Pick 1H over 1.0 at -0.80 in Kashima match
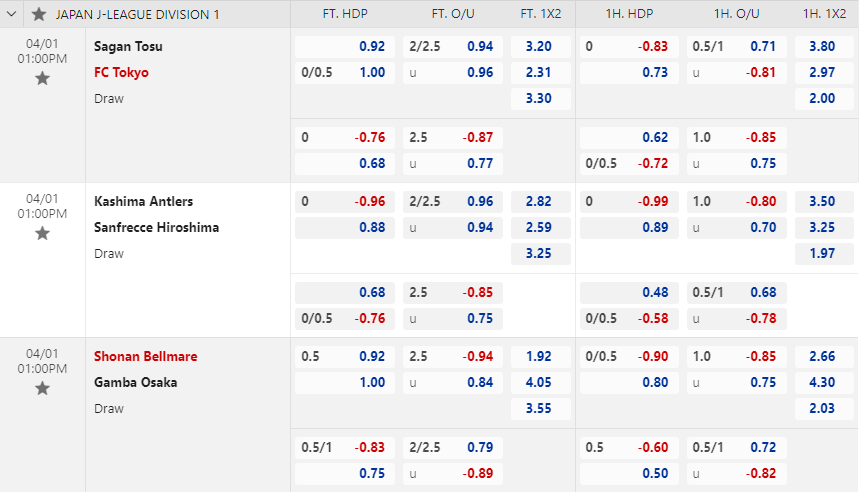859x492 pixels. 737,202
